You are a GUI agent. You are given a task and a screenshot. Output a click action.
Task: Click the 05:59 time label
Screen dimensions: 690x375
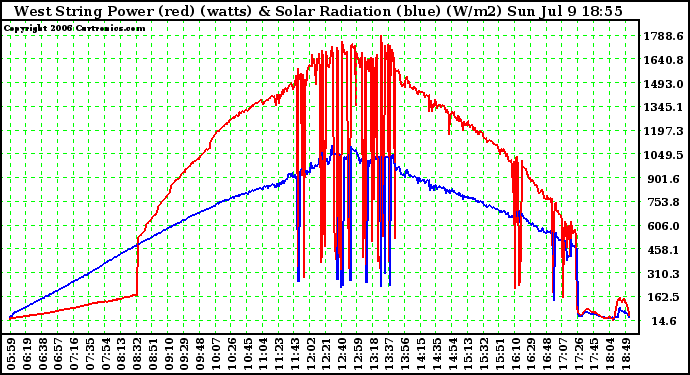pyautogui.click(x=11, y=354)
